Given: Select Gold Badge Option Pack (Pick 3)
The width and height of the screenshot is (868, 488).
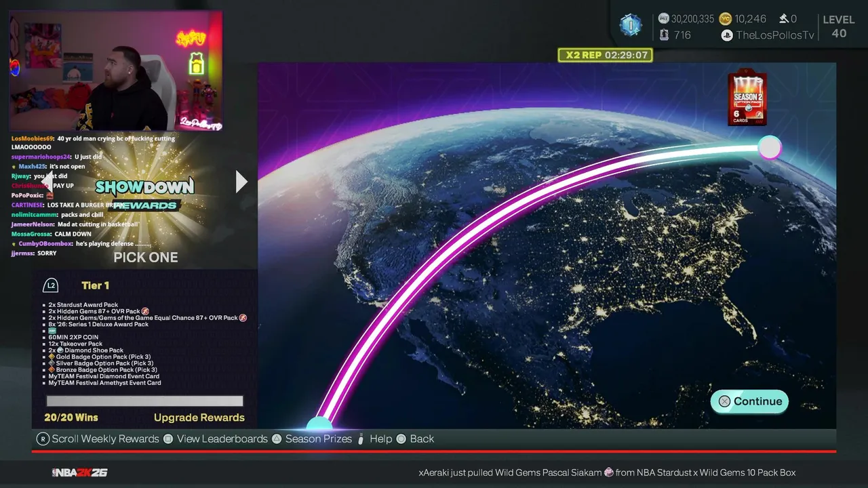Looking at the screenshot, I should 104,357.
